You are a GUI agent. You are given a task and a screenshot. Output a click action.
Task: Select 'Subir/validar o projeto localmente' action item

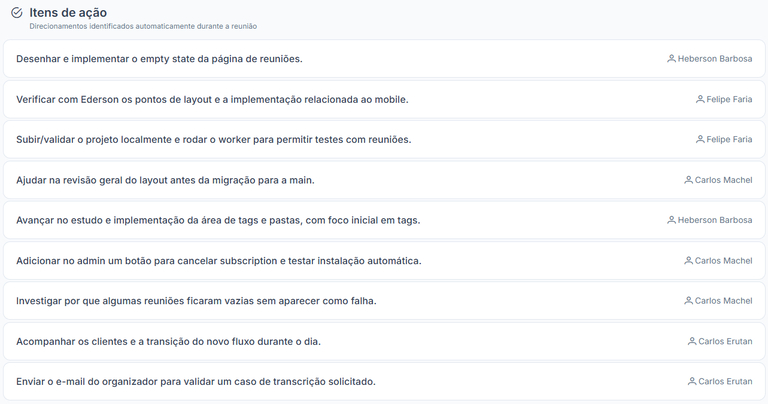coord(384,140)
